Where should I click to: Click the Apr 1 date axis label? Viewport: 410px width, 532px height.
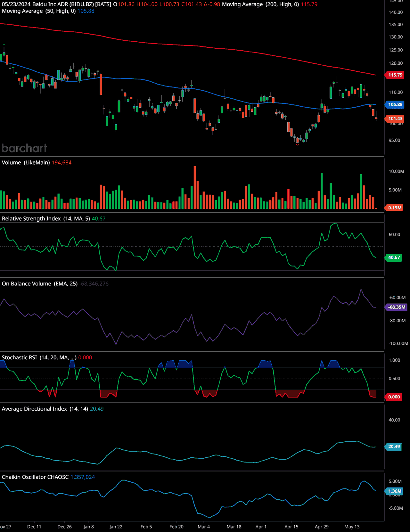click(261, 527)
